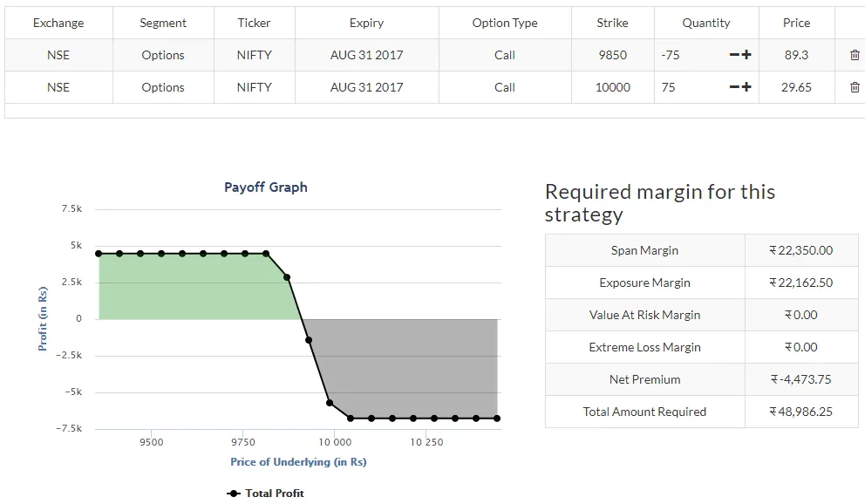The height and width of the screenshot is (504, 865).
Task: Decrease quantity for the 9850 strike row
Action: click(734, 55)
